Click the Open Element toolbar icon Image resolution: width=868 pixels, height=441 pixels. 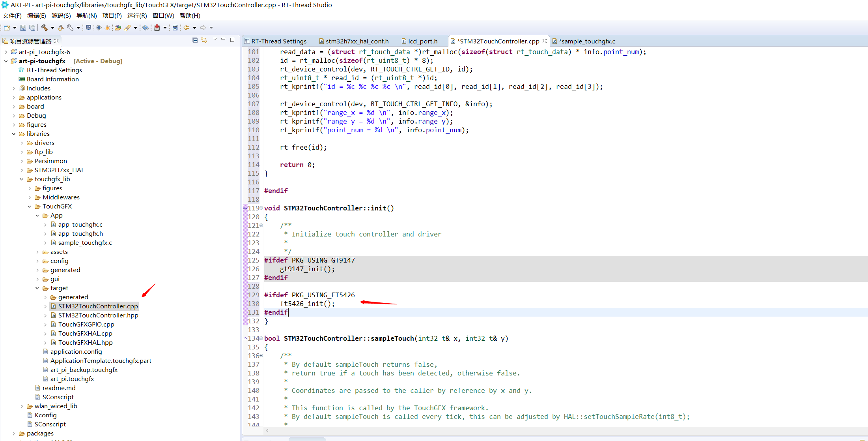pos(118,28)
